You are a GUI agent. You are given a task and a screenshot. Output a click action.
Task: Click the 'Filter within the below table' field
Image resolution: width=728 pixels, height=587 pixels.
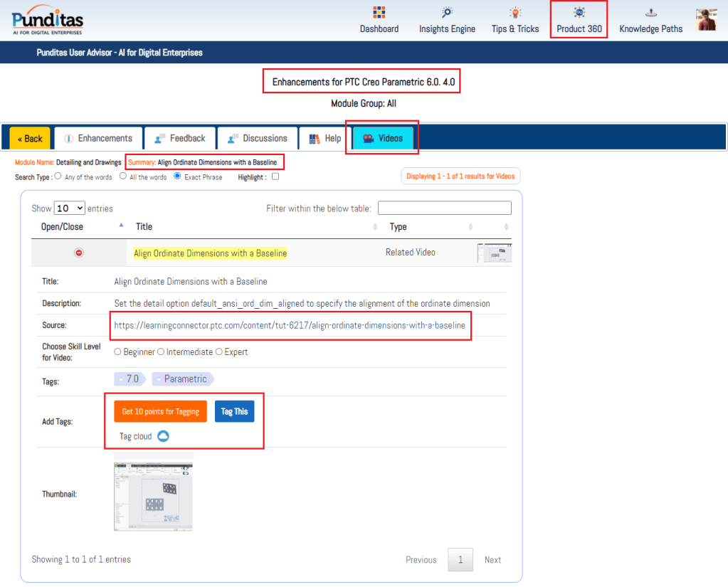pyautogui.click(x=444, y=208)
